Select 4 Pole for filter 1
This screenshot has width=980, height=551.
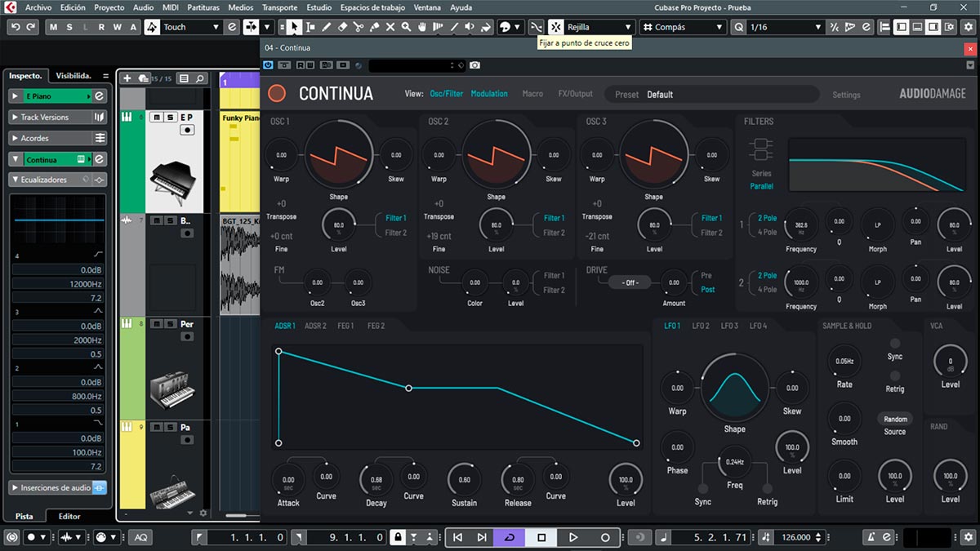767,233
